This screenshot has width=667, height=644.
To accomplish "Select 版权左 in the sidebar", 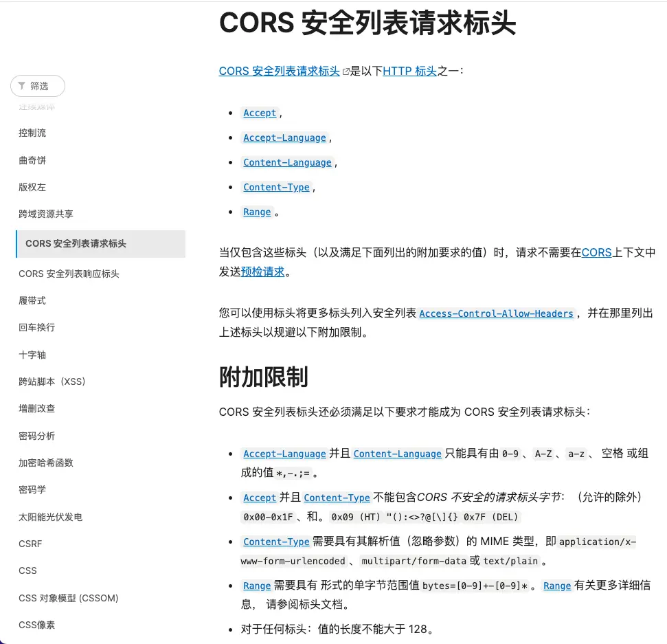I will coord(32,187).
